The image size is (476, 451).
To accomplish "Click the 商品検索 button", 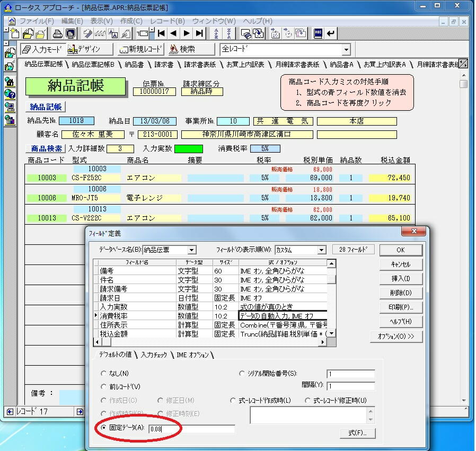I will pyautogui.click(x=46, y=148).
